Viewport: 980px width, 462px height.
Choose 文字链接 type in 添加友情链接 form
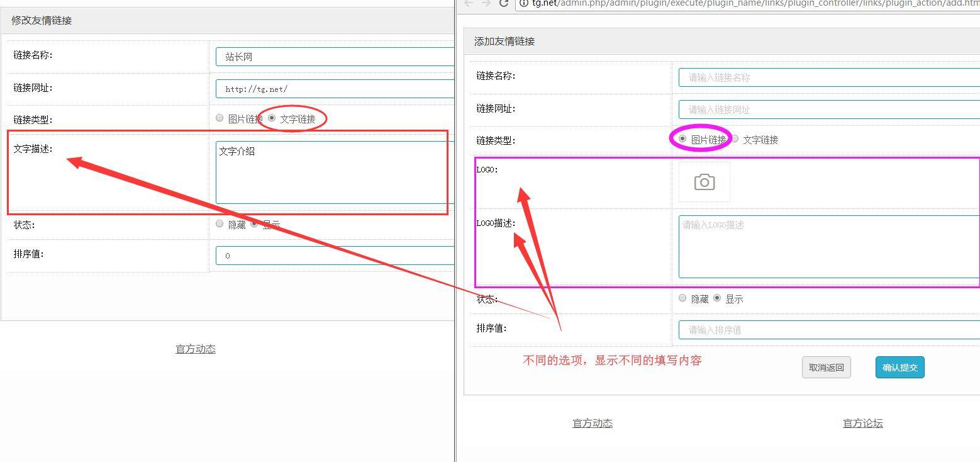[x=735, y=138]
